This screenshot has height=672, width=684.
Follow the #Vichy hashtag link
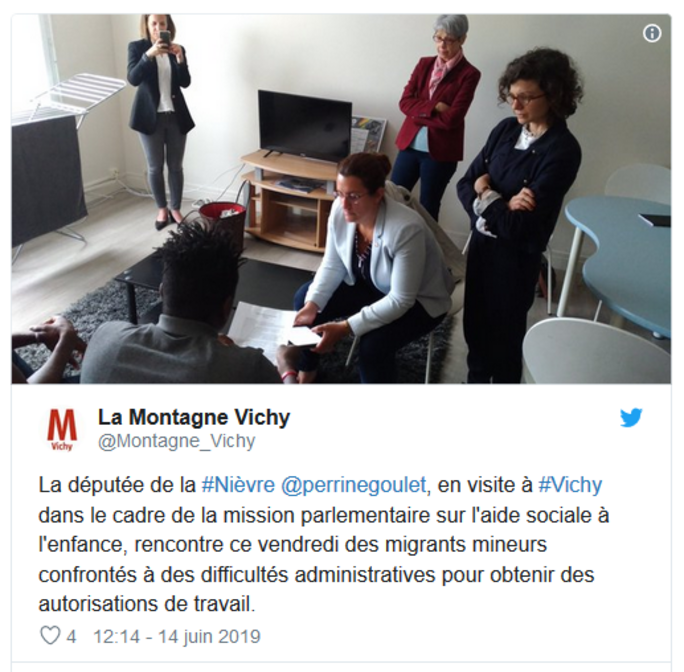coord(570,485)
